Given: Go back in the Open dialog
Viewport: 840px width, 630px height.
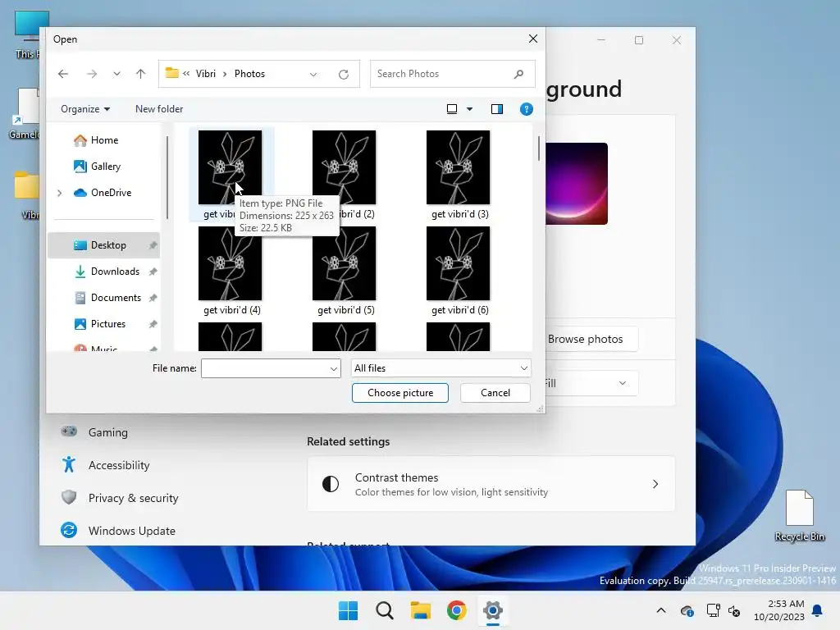Looking at the screenshot, I should (x=63, y=74).
